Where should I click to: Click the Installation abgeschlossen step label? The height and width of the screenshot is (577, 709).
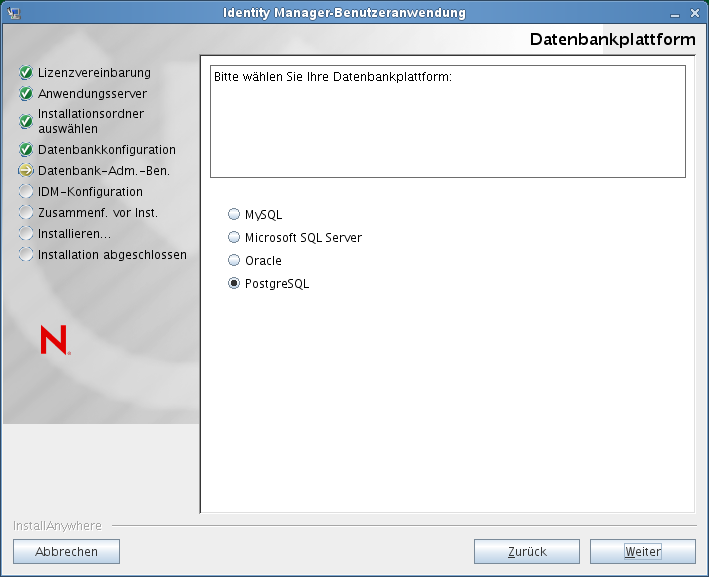(x=112, y=255)
